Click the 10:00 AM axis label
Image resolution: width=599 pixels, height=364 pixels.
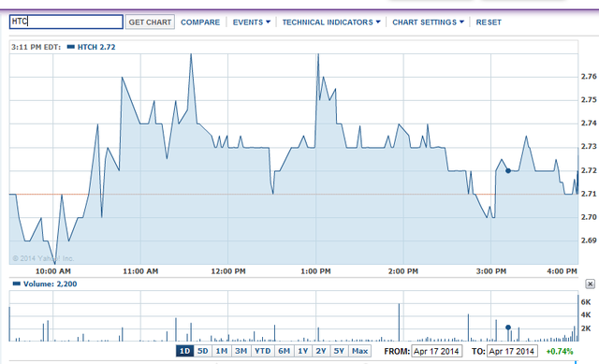point(53,271)
